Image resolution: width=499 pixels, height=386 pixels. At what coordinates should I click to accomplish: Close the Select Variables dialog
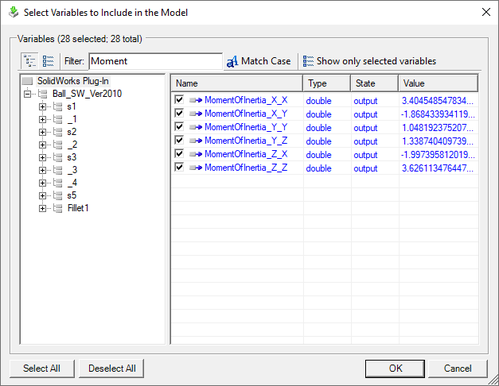click(x=486, y=12)
